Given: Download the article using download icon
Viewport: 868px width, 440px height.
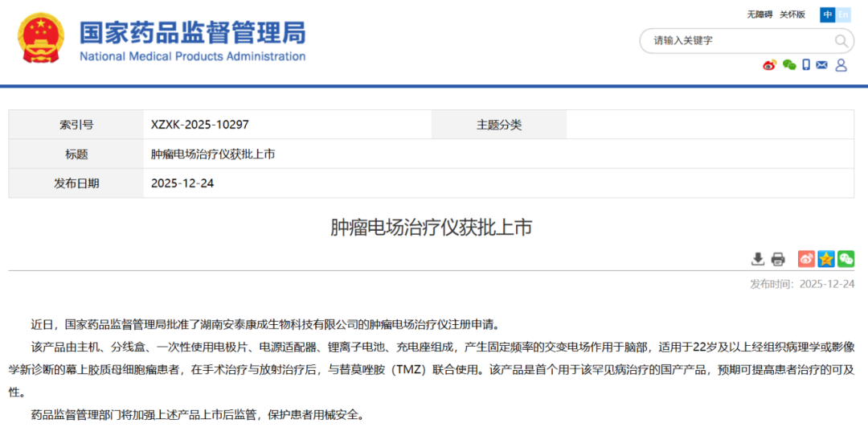Looking at the screenshot, I should (758, 259).
